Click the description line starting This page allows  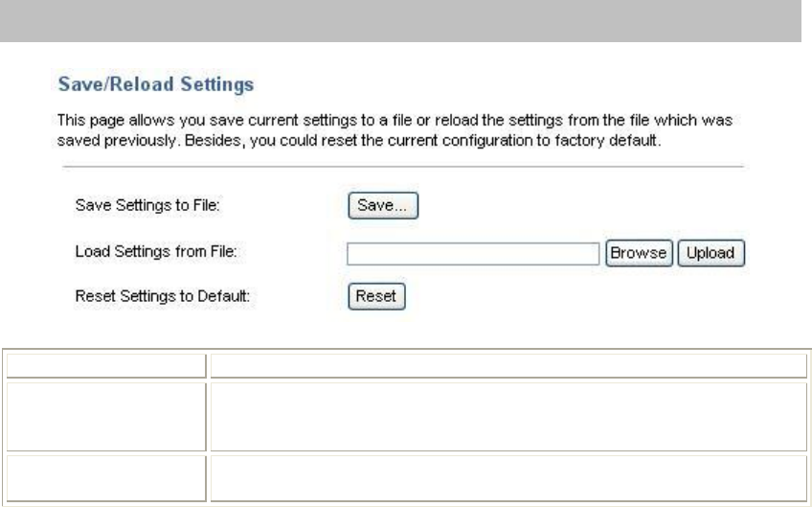click(x=395, y=120)
